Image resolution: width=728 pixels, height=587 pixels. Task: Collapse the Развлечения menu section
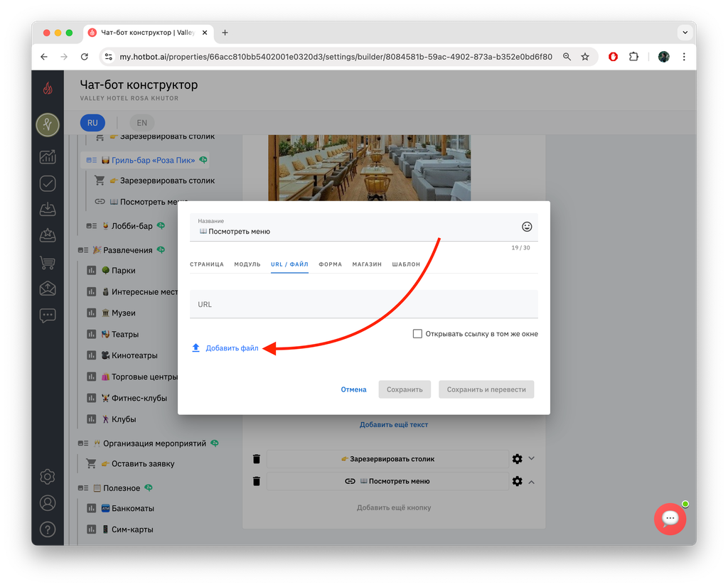[83, 250]
